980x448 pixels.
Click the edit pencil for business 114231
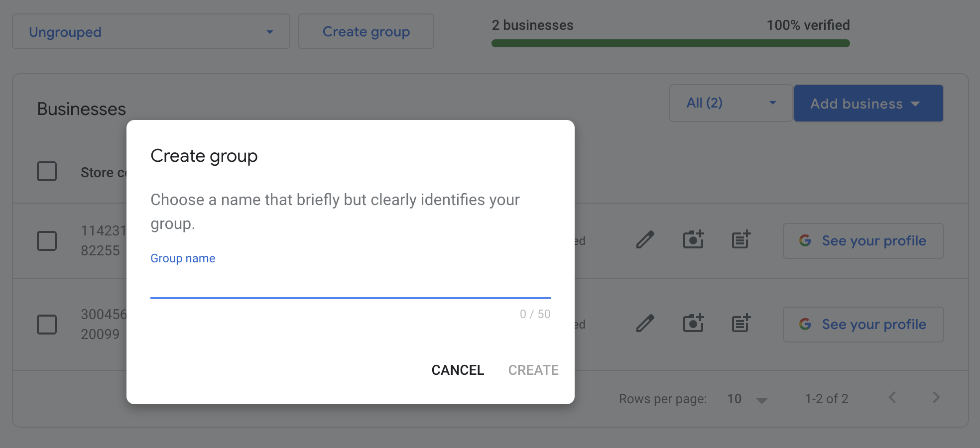(645, 240)
